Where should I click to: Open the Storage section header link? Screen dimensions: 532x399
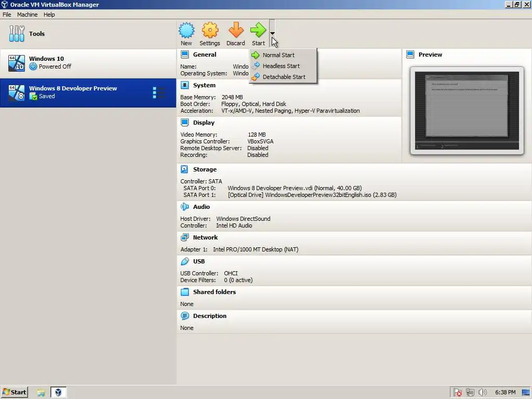click(205, 169)
